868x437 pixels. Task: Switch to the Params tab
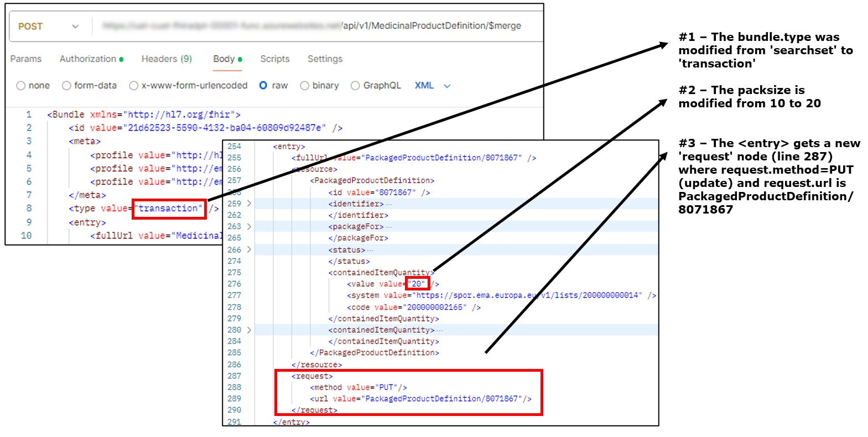click(26, 59)
